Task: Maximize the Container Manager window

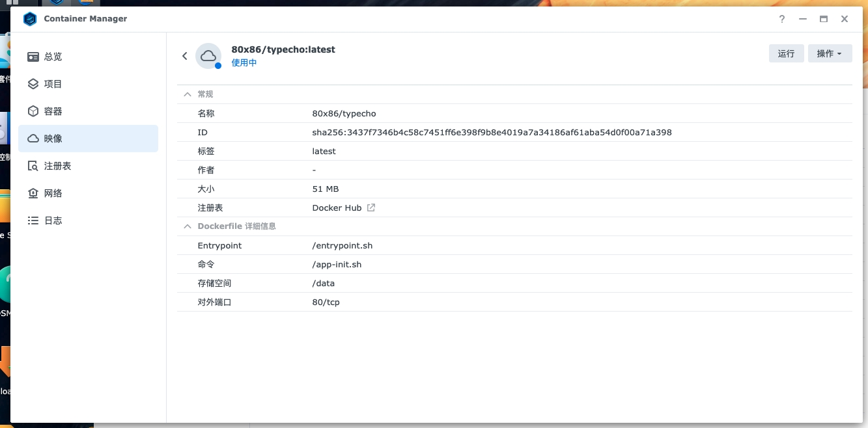Action: coord(824,19)
